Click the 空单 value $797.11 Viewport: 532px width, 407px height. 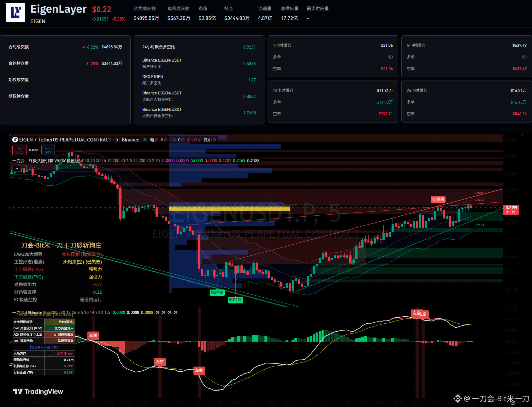tap(386, 114)
